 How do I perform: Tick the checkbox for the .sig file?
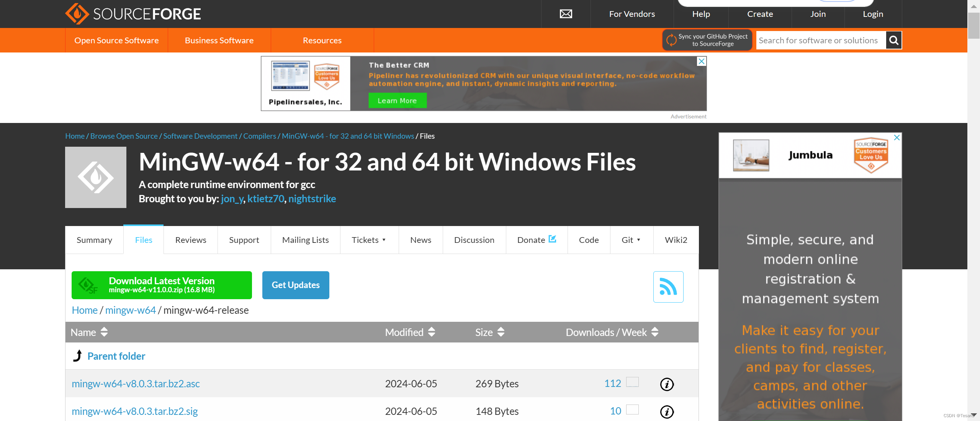[x=632, y=410]
